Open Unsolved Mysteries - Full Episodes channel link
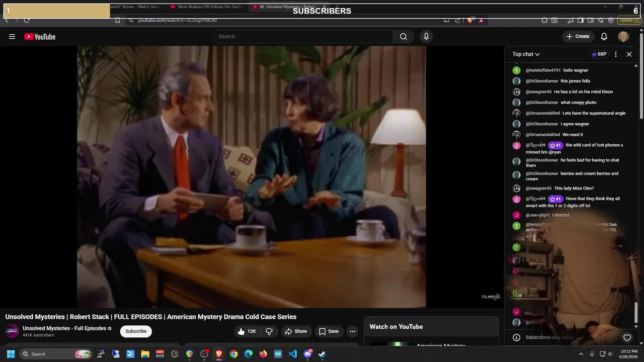 pyautogui.click(x=64, y=328)
